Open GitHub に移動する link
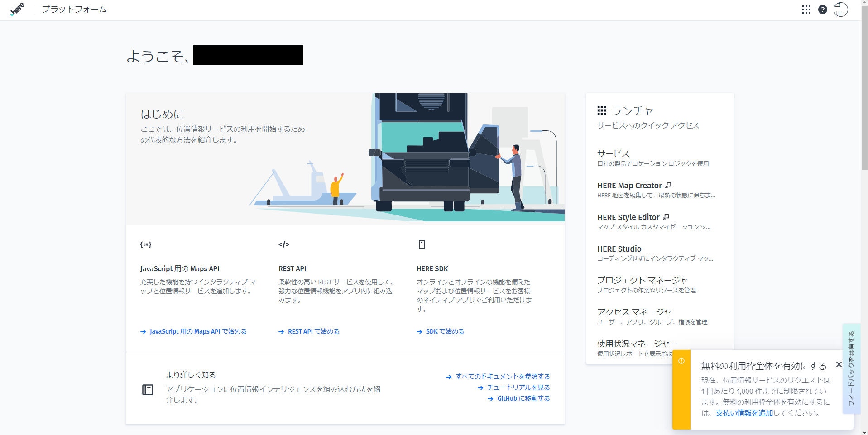Viewport: 868px width, 435px height. 523,398
